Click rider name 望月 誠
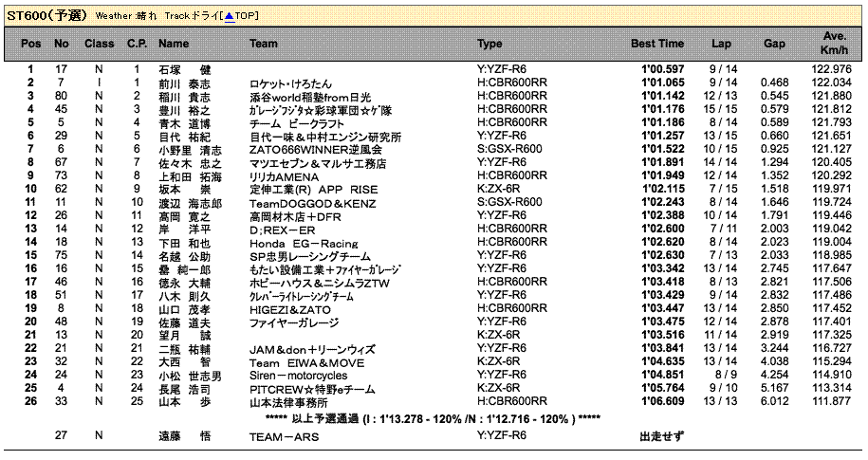868x460 pixels. pyautogui.click(x=185, y=336)
